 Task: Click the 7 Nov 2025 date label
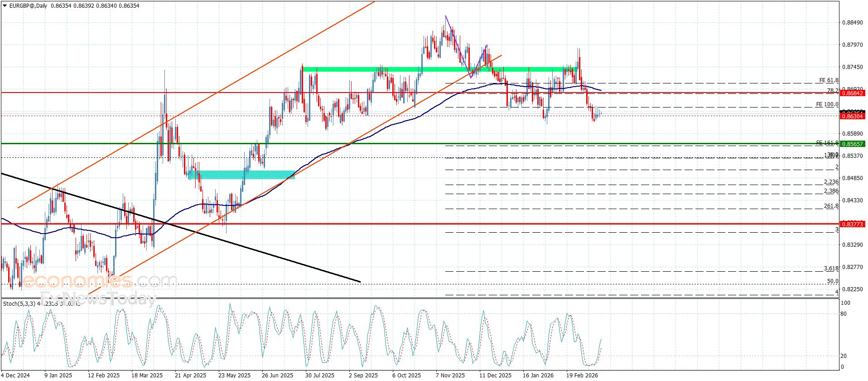[x=450, y=375]
